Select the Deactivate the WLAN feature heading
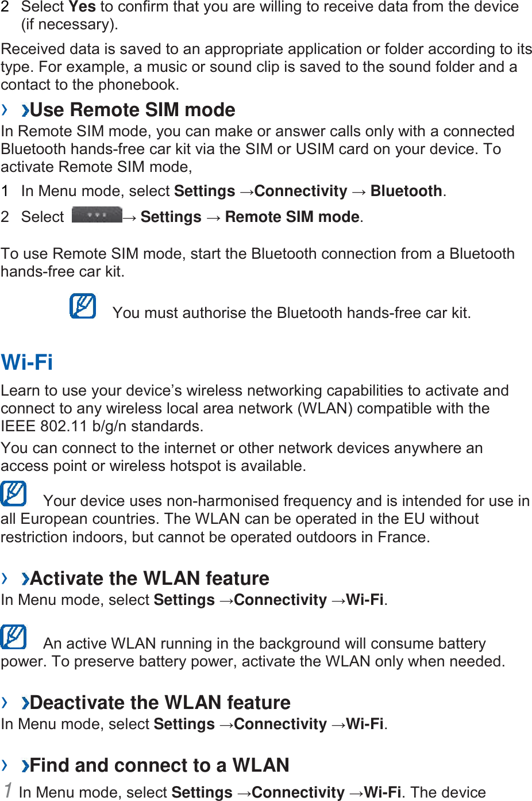This screenshot has height=801, width=532. click(x=160, y=703)
